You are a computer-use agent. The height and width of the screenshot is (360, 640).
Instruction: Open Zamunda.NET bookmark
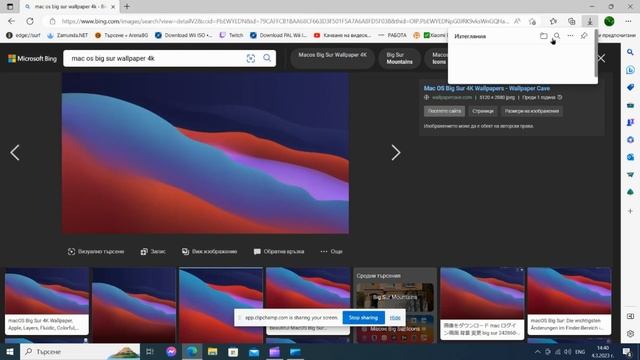[67, 36]
